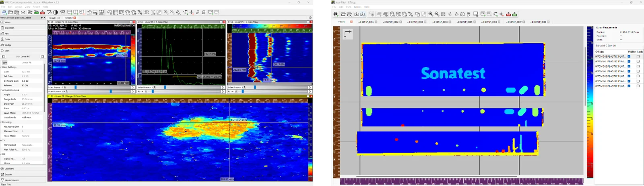The image size is (644, 186).
Task: Collapse the RX section
Action: [1, 154]
